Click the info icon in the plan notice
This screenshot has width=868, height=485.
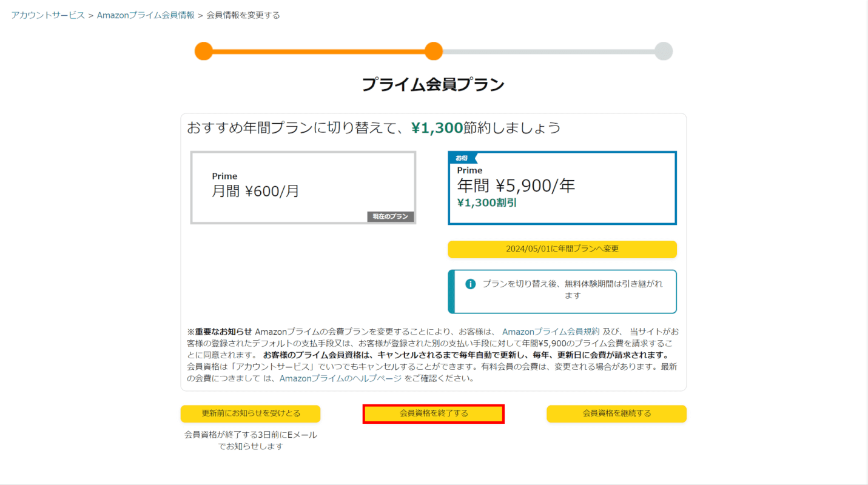(470, 284)
